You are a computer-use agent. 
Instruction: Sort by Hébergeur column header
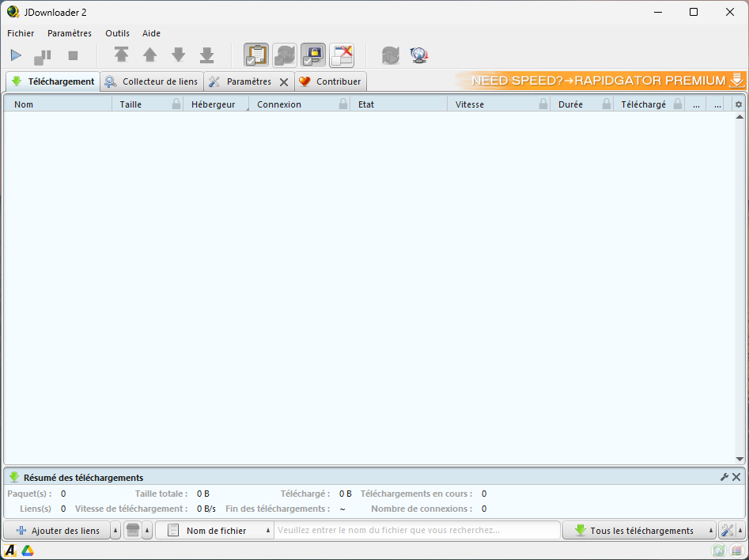pyautogui.click(x=216, y=104)
